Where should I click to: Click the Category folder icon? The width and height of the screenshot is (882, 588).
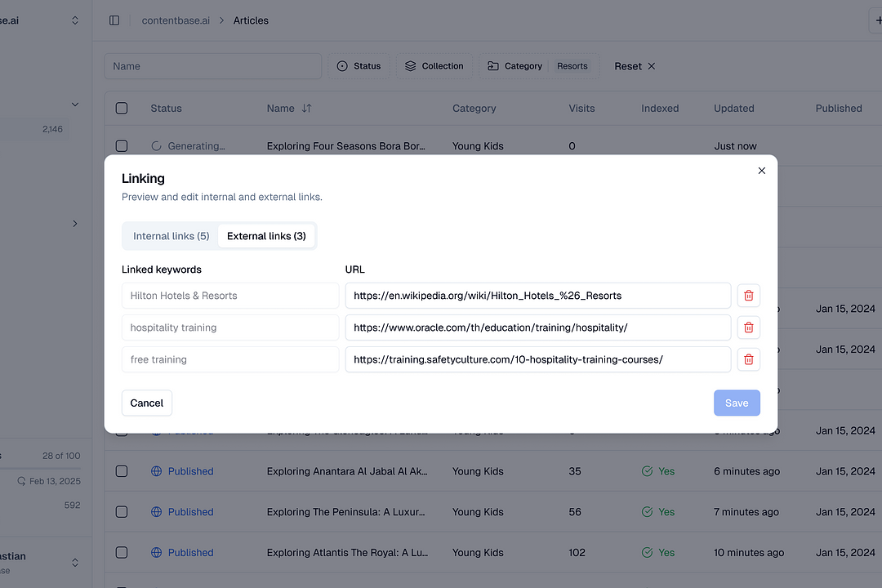[492, 65]
